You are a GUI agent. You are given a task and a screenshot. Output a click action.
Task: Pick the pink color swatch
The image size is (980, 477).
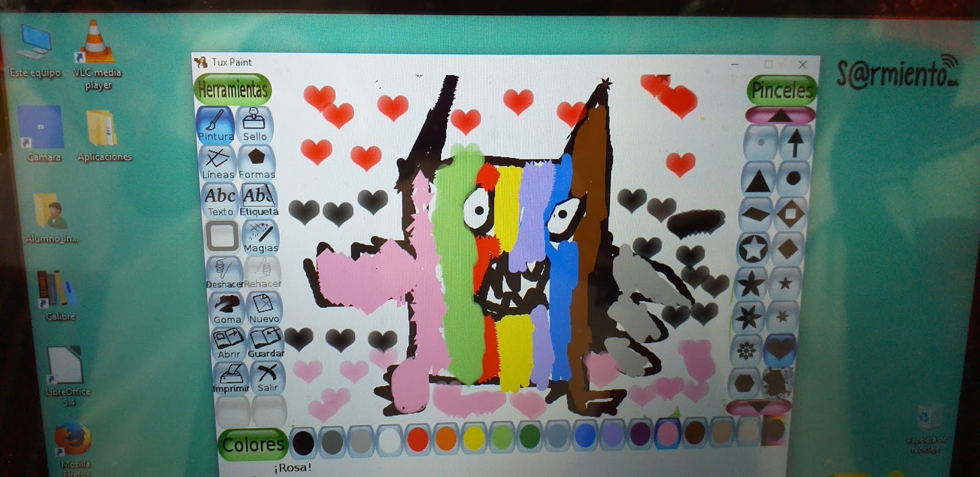[667, 433]
